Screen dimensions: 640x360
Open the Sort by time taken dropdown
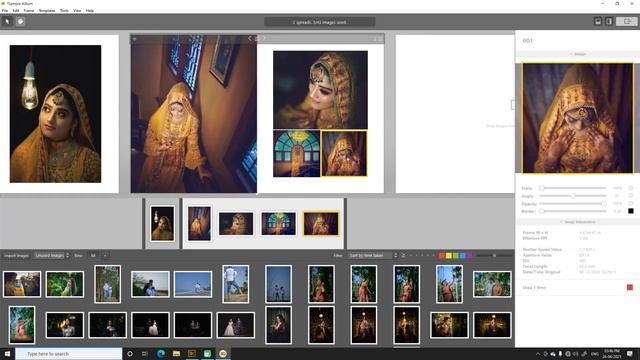coord(373,256)
